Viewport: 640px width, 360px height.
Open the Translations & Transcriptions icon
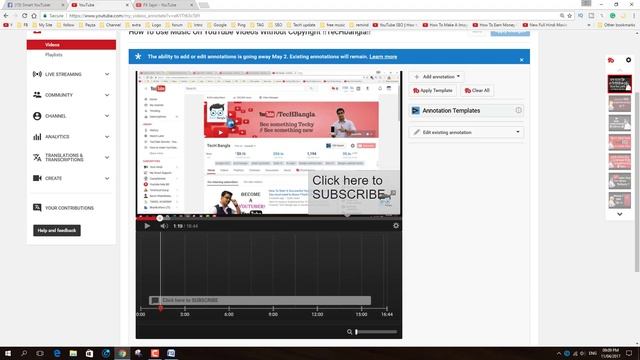[37, 158]
